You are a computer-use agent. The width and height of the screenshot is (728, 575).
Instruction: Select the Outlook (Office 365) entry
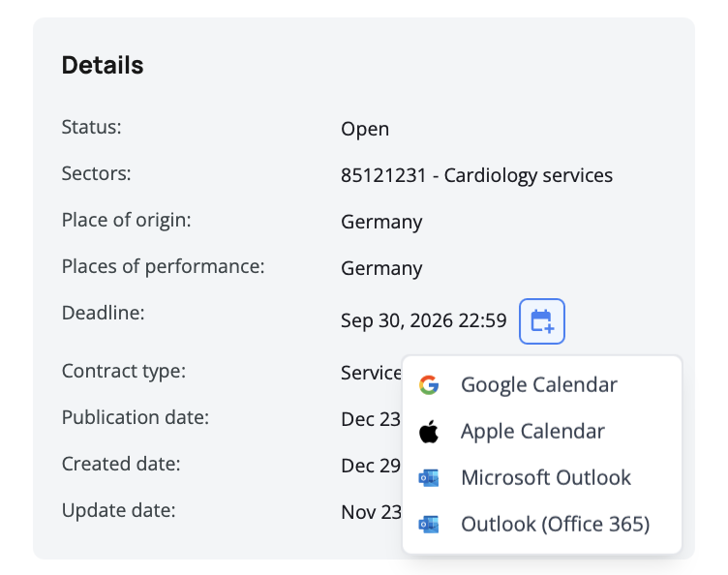(x=555, y=525)
